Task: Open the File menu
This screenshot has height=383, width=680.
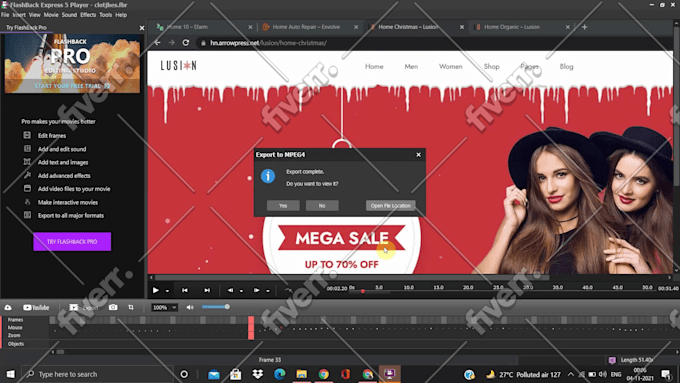Action: click(x=5, y=15)
